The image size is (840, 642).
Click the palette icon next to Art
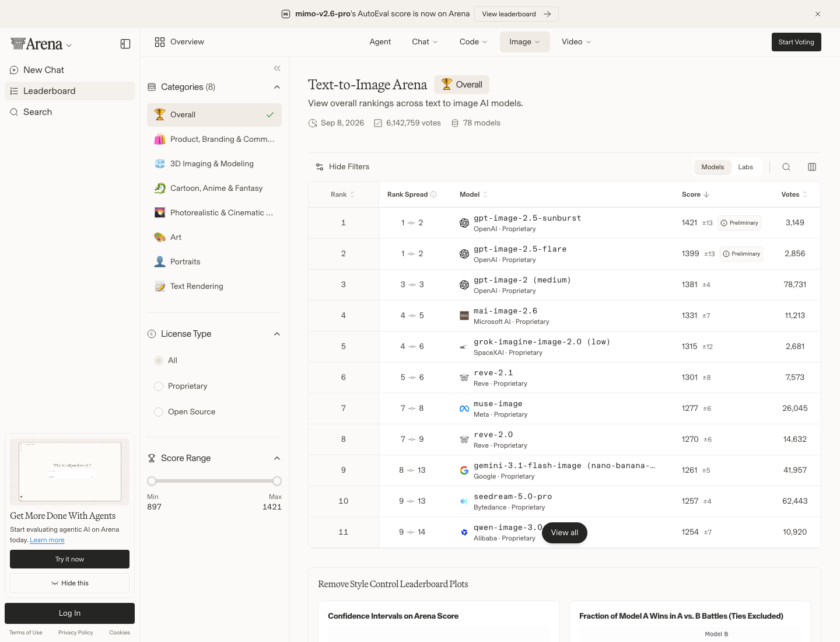160,237
